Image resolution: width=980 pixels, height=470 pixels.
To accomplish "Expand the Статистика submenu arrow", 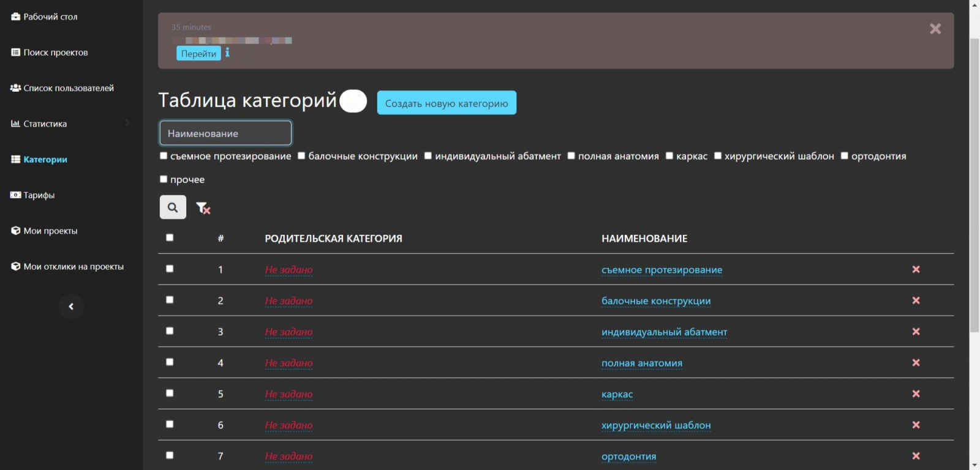I will [127, 123].
